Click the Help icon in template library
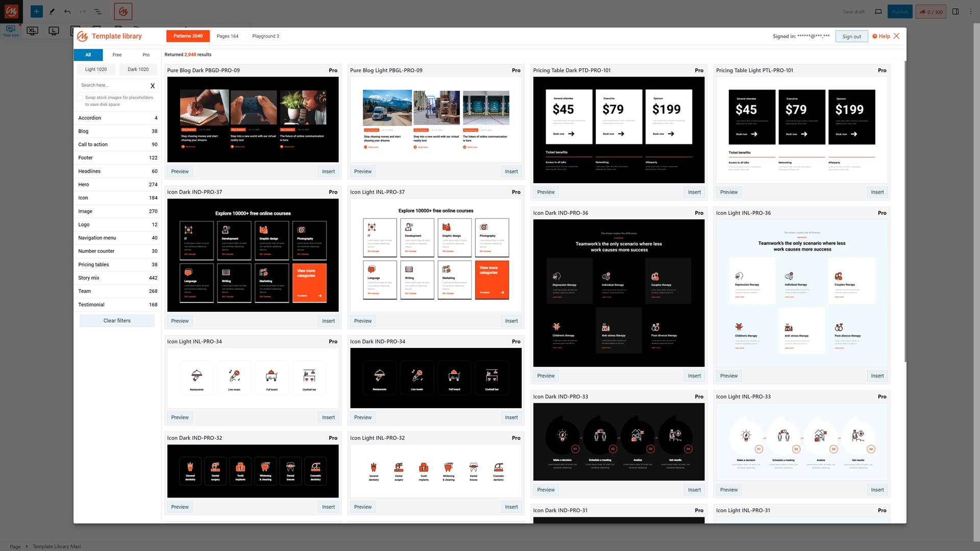 [x=875, y=36]
